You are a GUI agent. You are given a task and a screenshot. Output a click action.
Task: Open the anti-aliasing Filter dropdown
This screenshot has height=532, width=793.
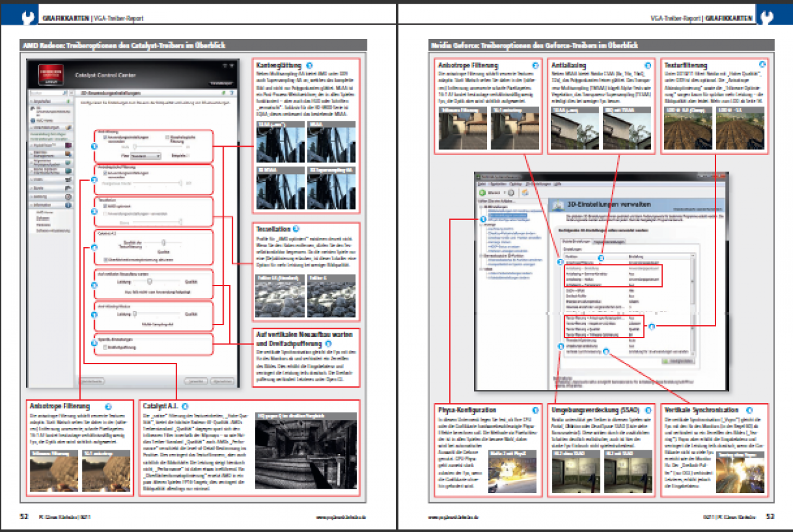145,156
